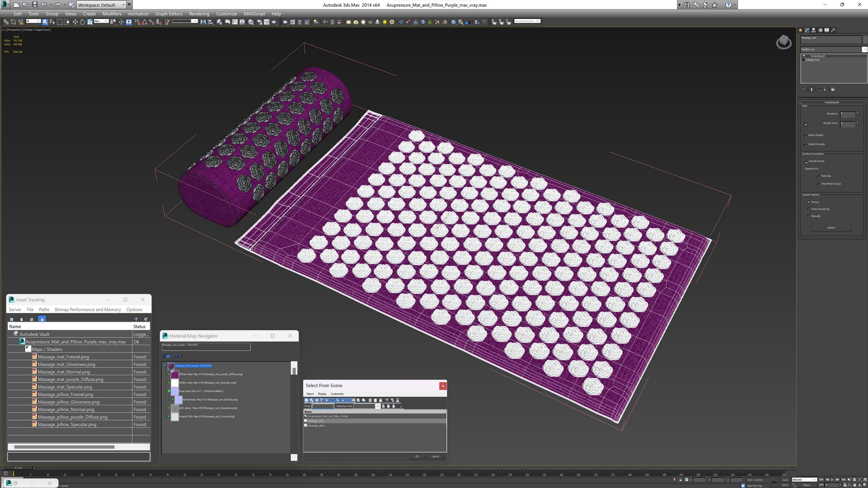Toggle Render checkbox under Update Options
868x488 pixels.
[x=809, y=209]
